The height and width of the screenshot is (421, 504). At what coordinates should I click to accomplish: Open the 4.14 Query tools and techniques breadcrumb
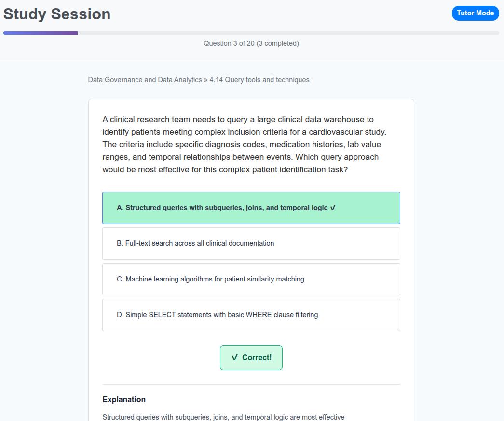tap(259, 80)
